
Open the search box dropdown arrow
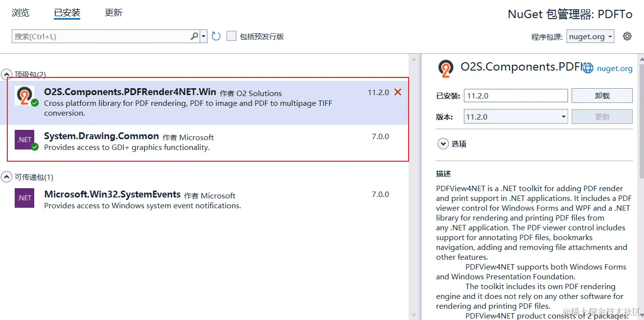pyautogui.click(x=204, y=36)
